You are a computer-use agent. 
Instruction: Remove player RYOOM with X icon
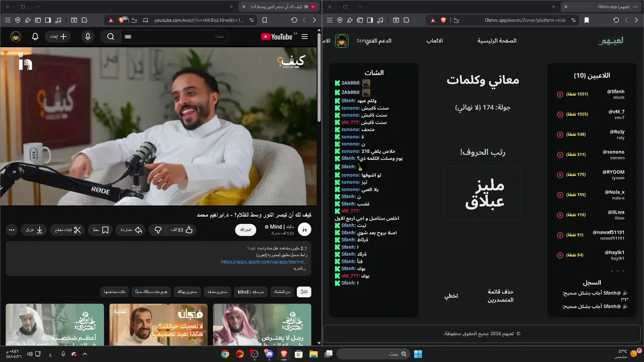560,175
